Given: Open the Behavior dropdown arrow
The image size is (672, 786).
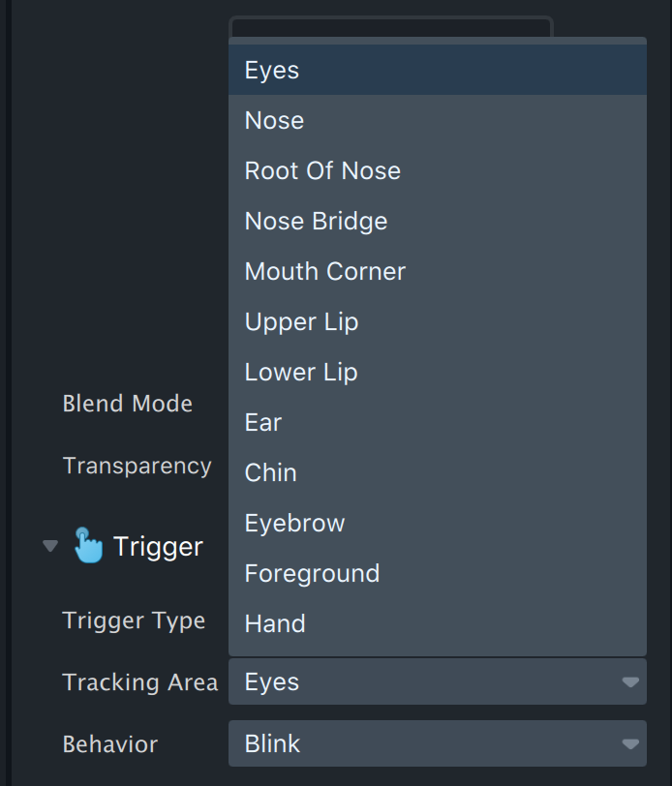Looking at the screenshot, I should (x=630, y=743).
